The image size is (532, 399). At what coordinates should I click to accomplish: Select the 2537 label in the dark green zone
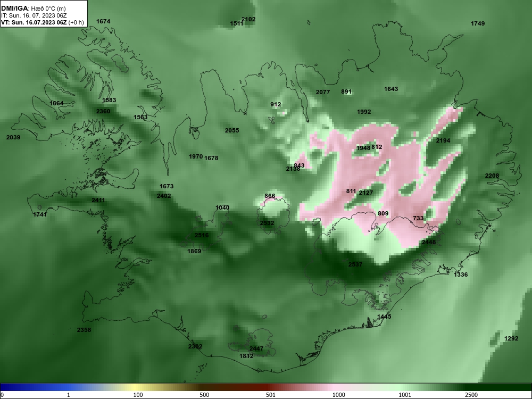(x=355, y=264)
